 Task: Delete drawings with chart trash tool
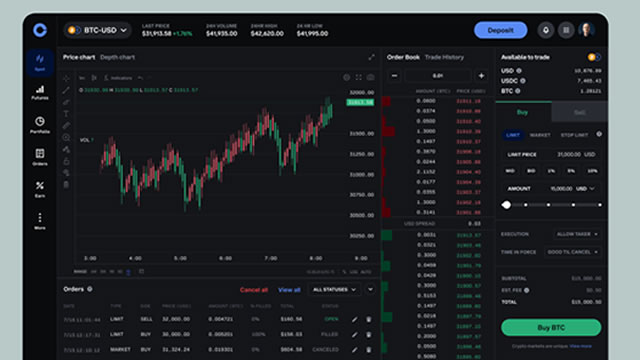(66, 185)
